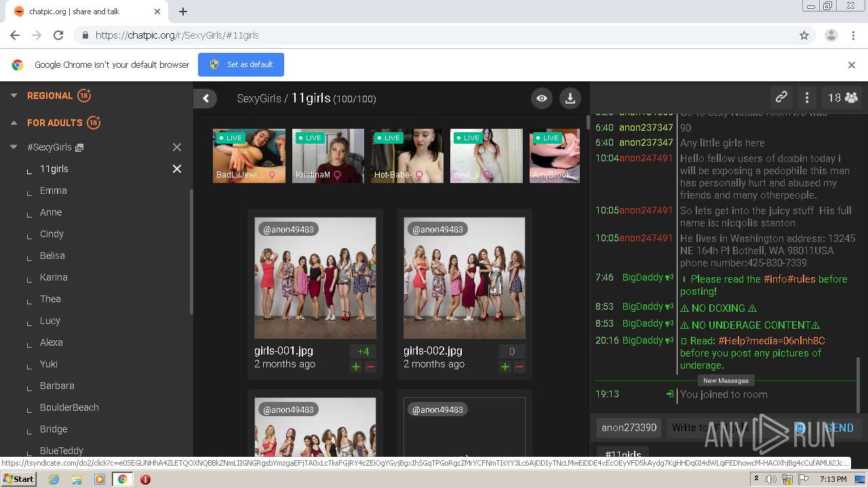Image resolution: width=868 pixels, height=488 pixels.
Task: Collapse the REGIONAL category arrow
Action: pos(14,96)
